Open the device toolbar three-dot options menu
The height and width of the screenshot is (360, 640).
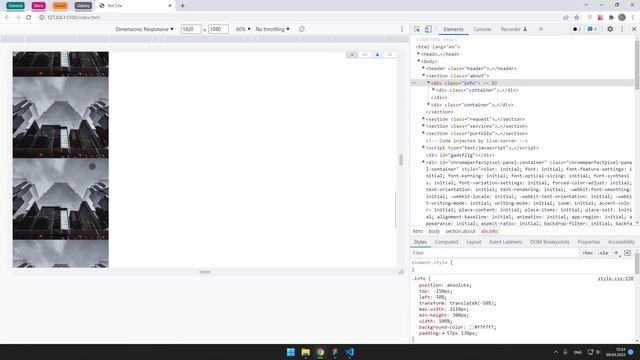tap(402, 29)
